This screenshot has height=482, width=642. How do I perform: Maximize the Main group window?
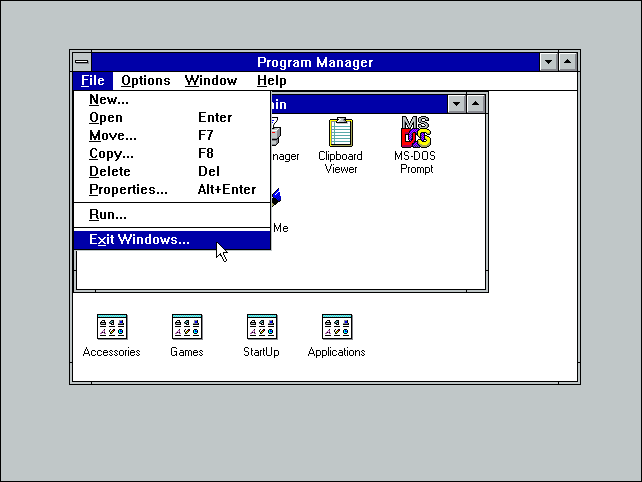pyautogui.click(x=475, y=104)
